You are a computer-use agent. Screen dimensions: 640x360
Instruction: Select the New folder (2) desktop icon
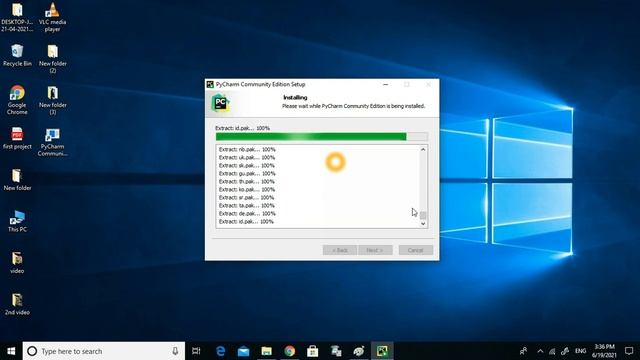[53, 59]
